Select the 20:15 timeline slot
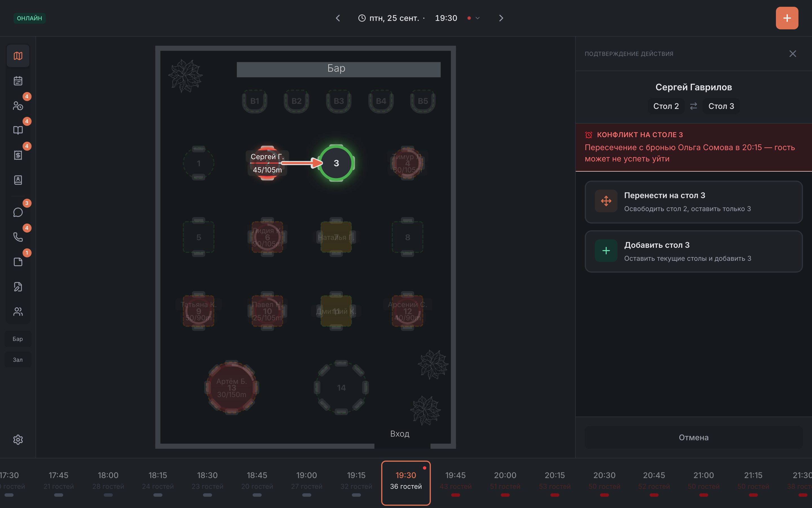This screenshot has width=812, height=508. click(555, 483)
